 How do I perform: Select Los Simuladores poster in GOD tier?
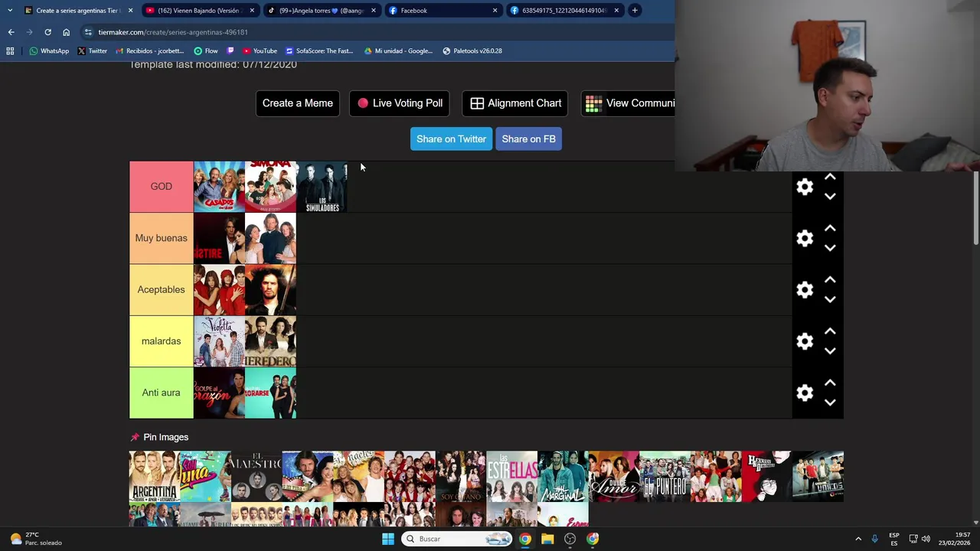(x=322, y=187)
